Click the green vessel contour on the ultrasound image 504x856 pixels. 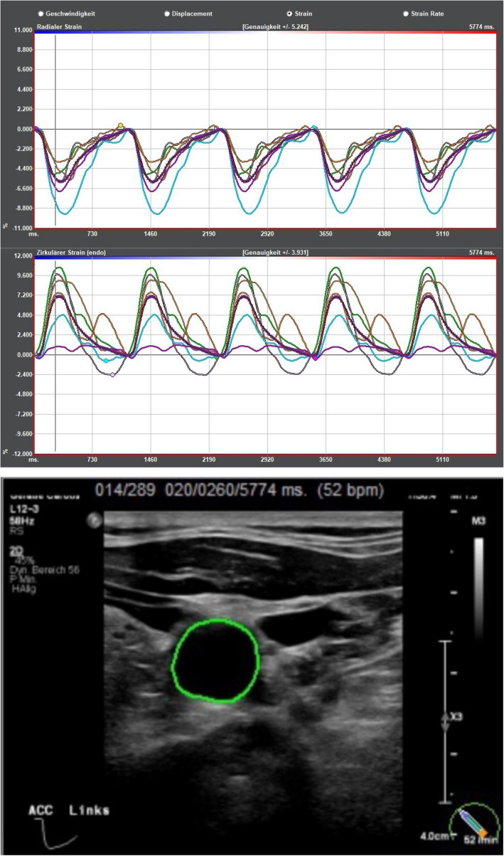click(x=217, y=662)
